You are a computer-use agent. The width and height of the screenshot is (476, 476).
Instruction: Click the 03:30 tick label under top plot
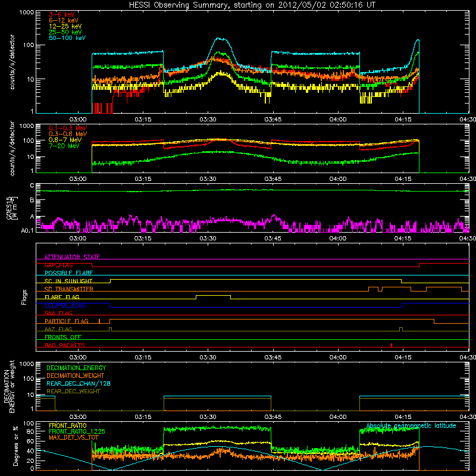click(208, 120)
